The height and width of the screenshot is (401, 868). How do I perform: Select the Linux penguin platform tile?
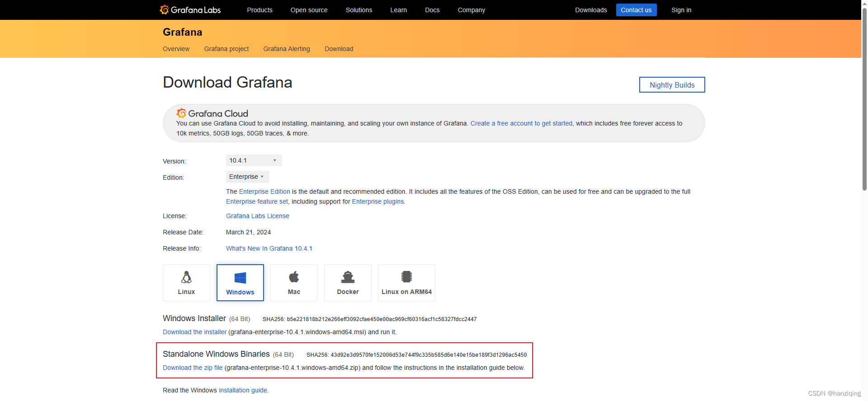(x=186, y=283)
